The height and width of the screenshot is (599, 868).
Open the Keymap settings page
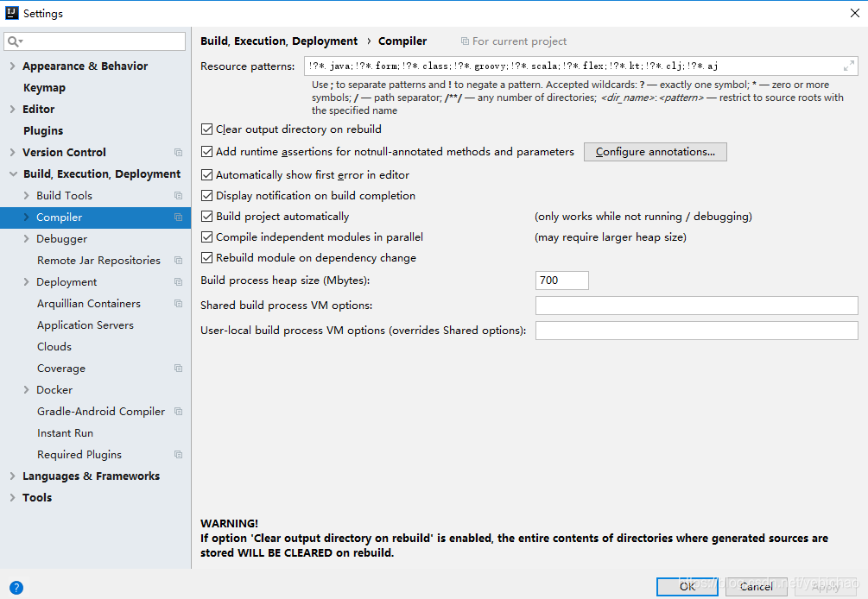(x=44, y=87)
